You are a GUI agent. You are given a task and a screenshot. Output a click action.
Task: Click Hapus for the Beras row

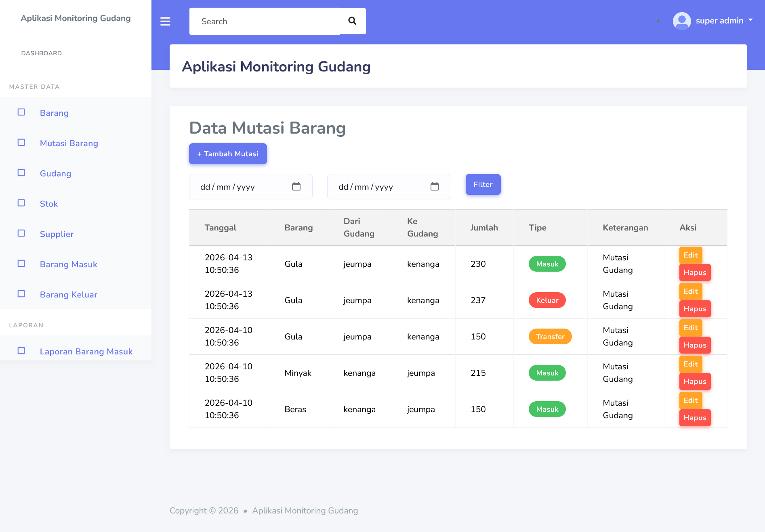coord(694,418)
